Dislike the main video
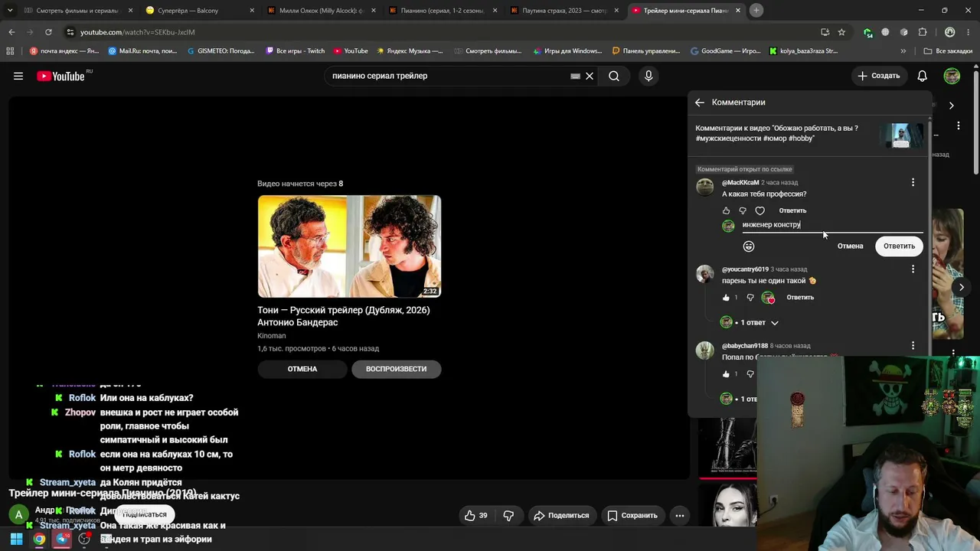The height and width of the screenshot is (551, 980). [508, 516]
